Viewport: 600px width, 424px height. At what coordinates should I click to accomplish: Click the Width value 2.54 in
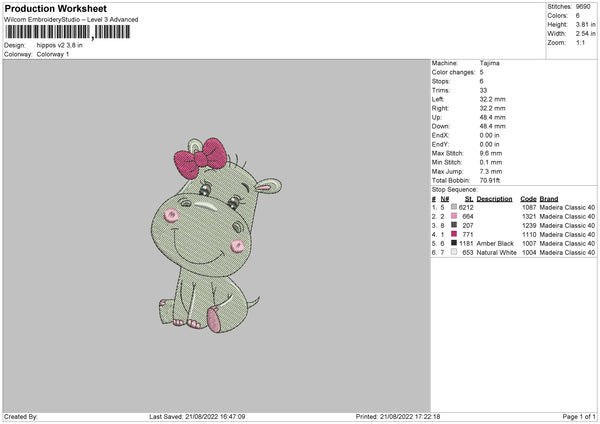point(585,34)
